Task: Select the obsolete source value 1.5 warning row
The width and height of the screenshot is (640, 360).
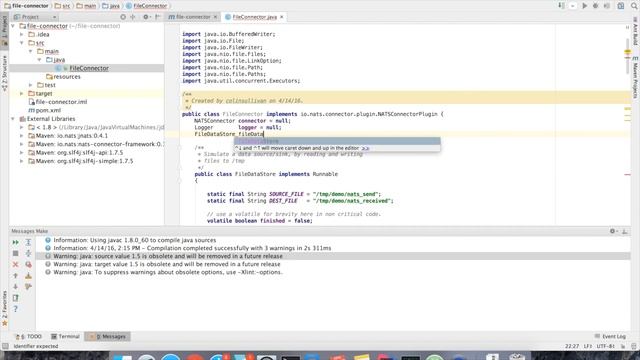Action: pos(333,256)
